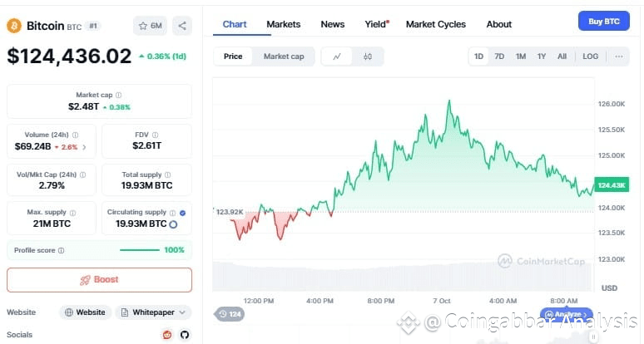Viewport: 644px width, 344px height.
Task: Click the Profile score progress bar
Action: [x=139, y=250]
